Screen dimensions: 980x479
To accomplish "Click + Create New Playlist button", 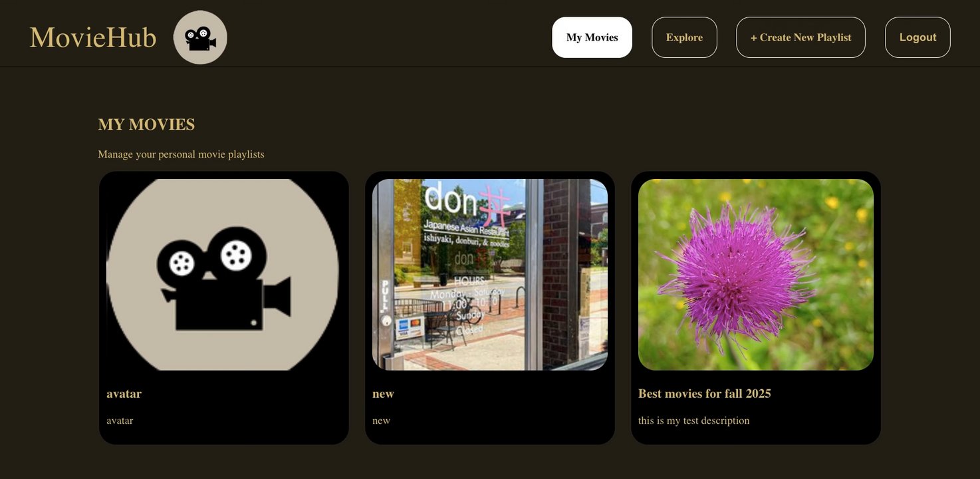I will [800, 37].
